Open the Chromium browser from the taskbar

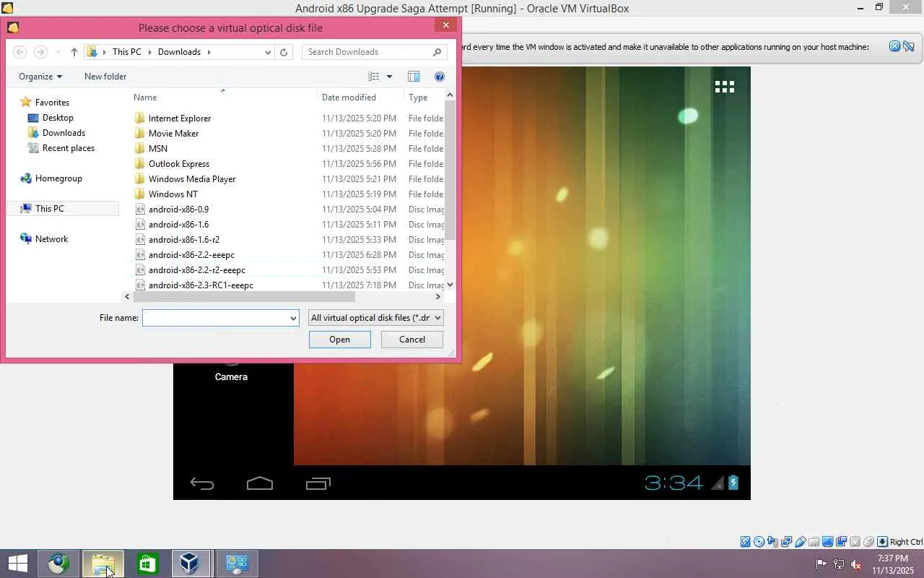point(58,564)
